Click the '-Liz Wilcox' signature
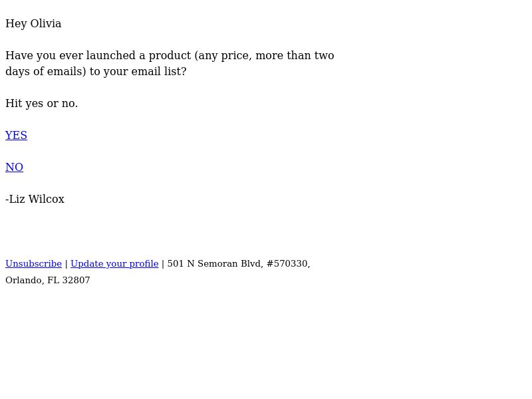The height and width of the screenshot is (399, 532). pyautogui.click(x=35, y=199)
